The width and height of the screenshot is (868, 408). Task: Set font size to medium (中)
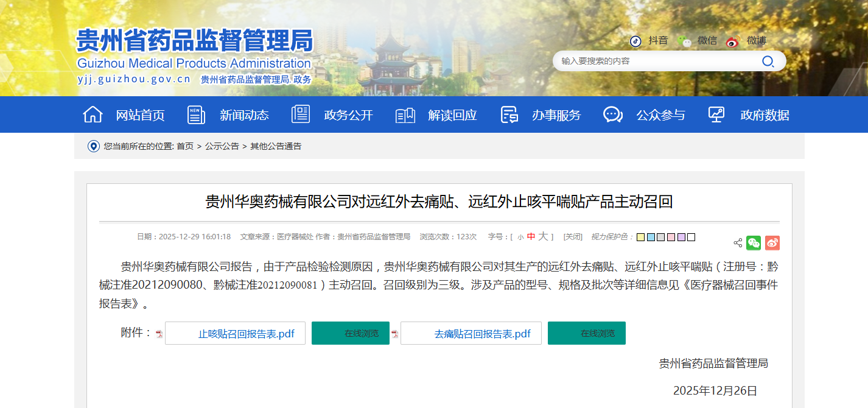point(531,237)
